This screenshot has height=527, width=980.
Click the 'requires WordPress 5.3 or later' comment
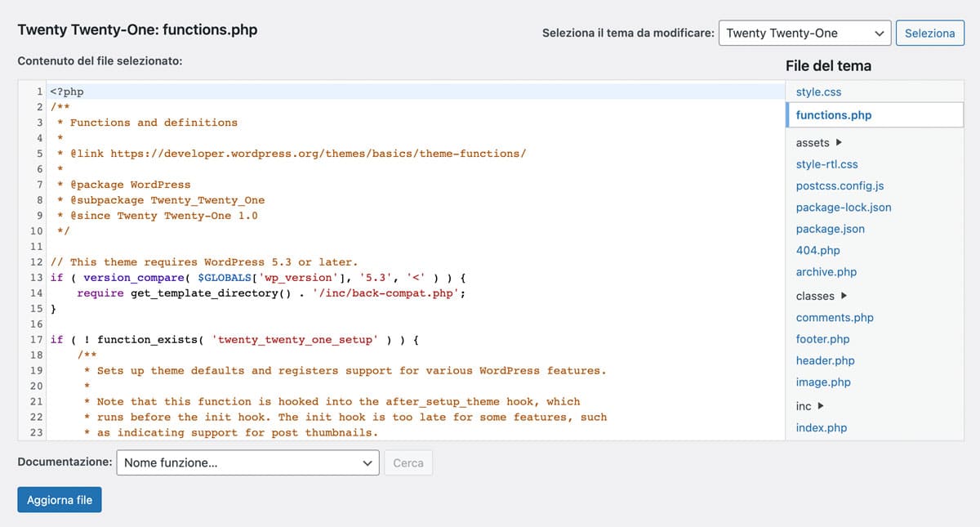pos(204,262)
